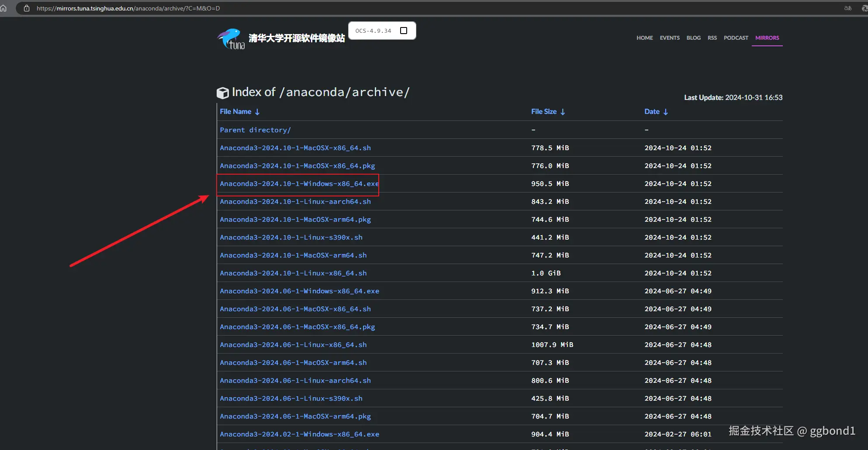Toggle the OCS-4.9.34 square checkbox

pyautogui.click(x=404, y=31)
